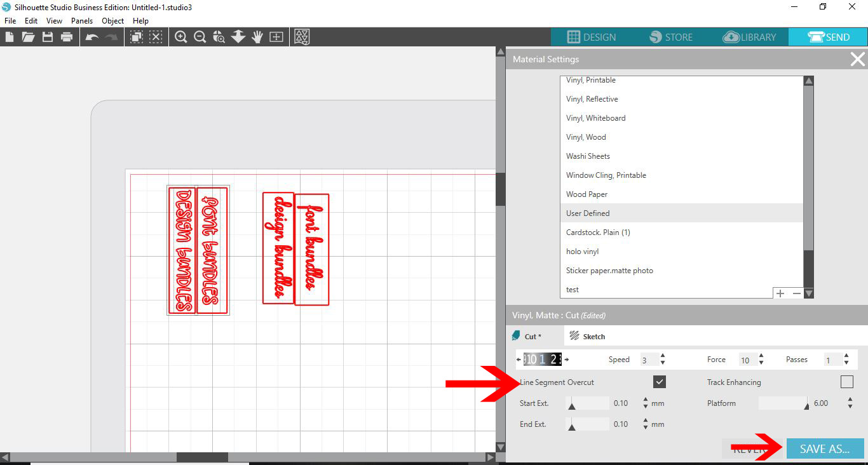Image resolution: width=868 pixels, height=465 pixels.
Task: Enable the Track Enhancing checkbox
Action: click(846, 382)
